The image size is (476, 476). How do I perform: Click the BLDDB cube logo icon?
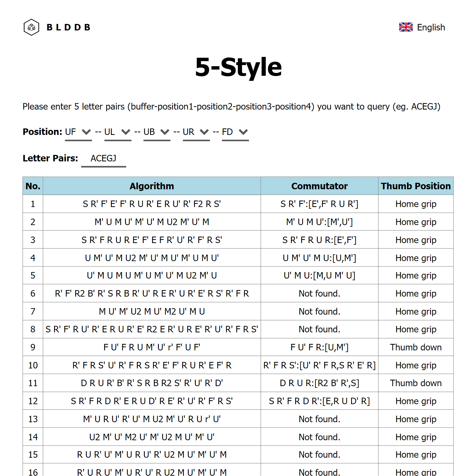(31, 27)
